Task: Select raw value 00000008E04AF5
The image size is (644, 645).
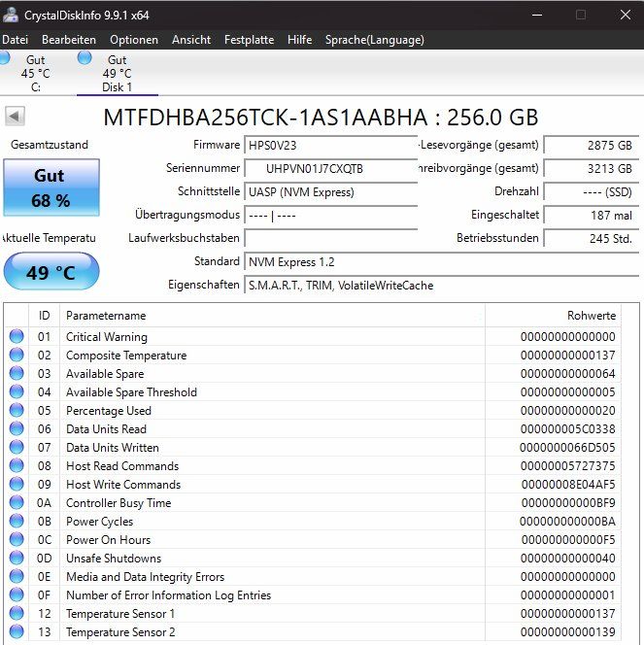Action: click(568, 485)
